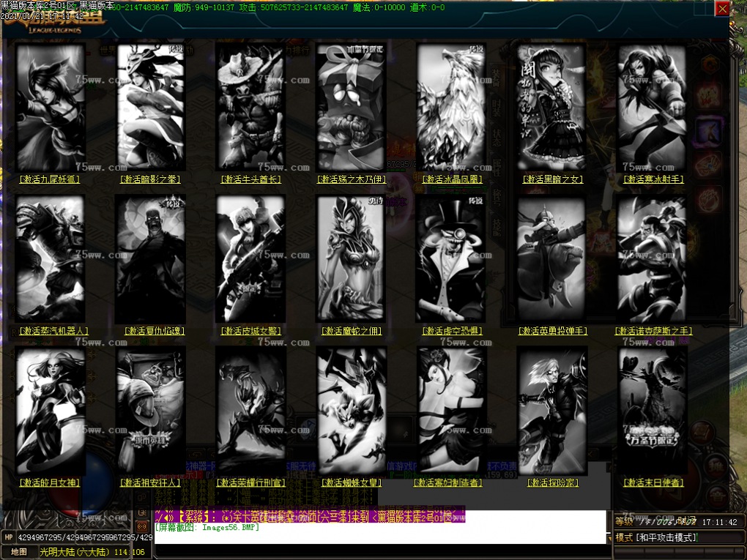Select the 激活末日使者 link
747x560 pixels.
pyautogui.click(x=653, y=482)
